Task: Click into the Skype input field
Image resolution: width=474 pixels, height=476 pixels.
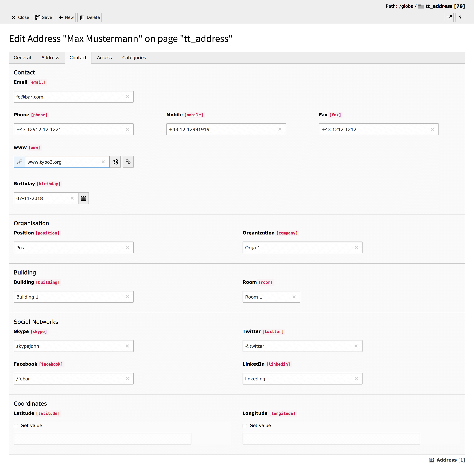Action: (69, 346)
